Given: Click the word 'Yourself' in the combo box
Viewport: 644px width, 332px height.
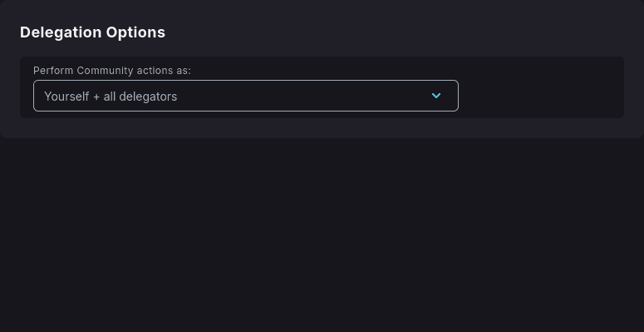Looking at the screenshot, I should [66, 97].
